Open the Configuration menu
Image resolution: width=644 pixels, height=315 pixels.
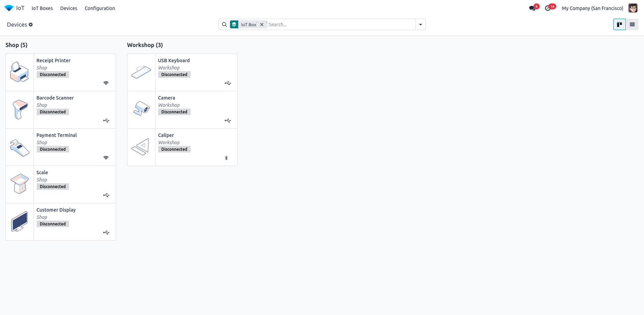[x=100, y=8]
